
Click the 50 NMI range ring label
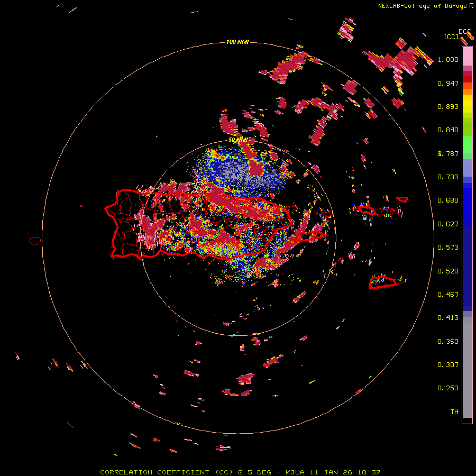point(238,140)
